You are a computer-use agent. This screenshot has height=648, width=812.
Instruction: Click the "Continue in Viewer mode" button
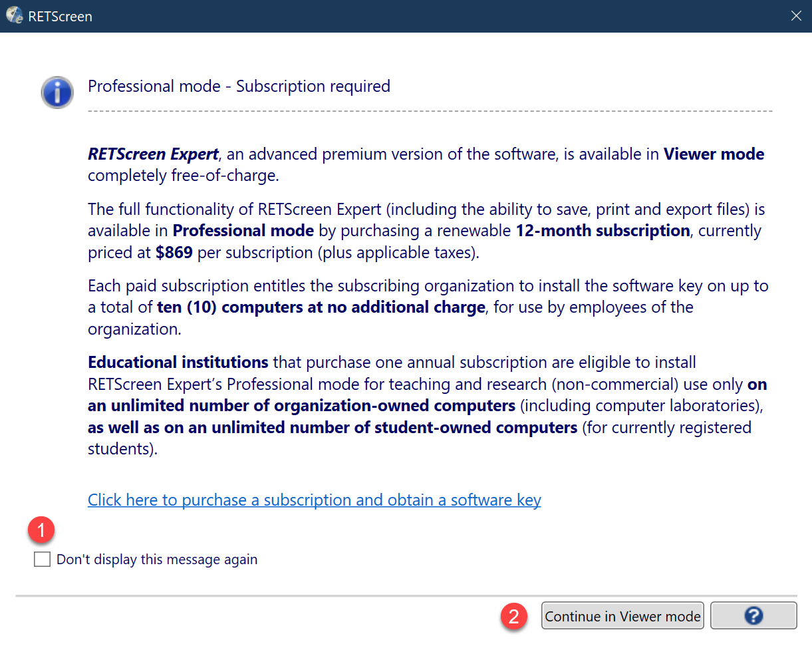pos(622,616)
